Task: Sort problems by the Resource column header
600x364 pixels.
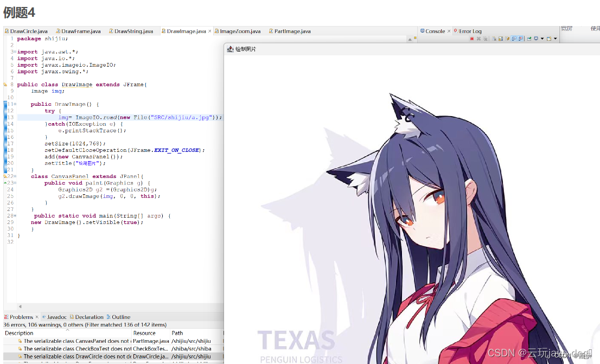Action: (x=151, y=333)
